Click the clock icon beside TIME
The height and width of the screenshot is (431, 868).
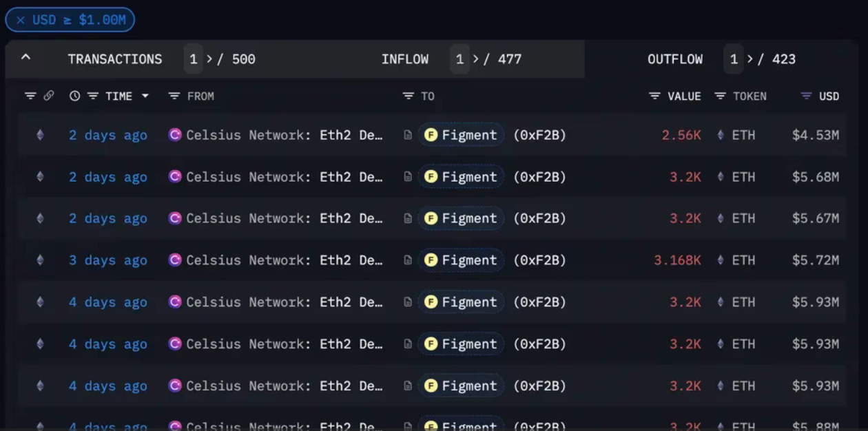(75, 96)
